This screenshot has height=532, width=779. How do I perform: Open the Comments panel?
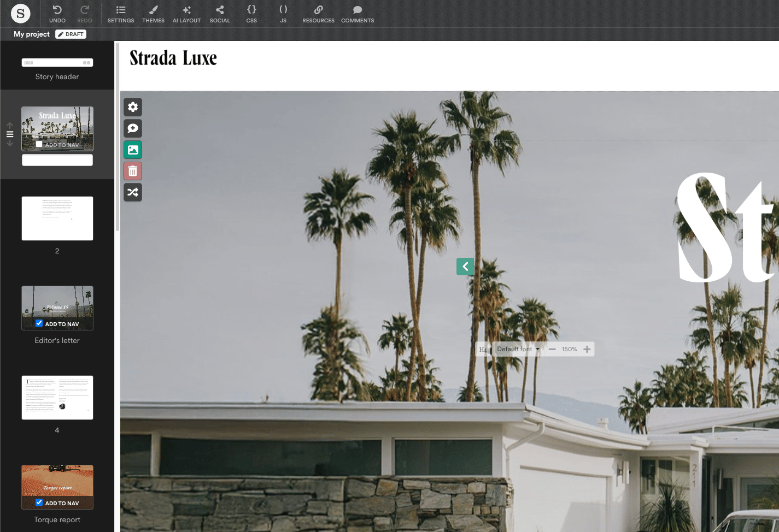coord(357,14)
